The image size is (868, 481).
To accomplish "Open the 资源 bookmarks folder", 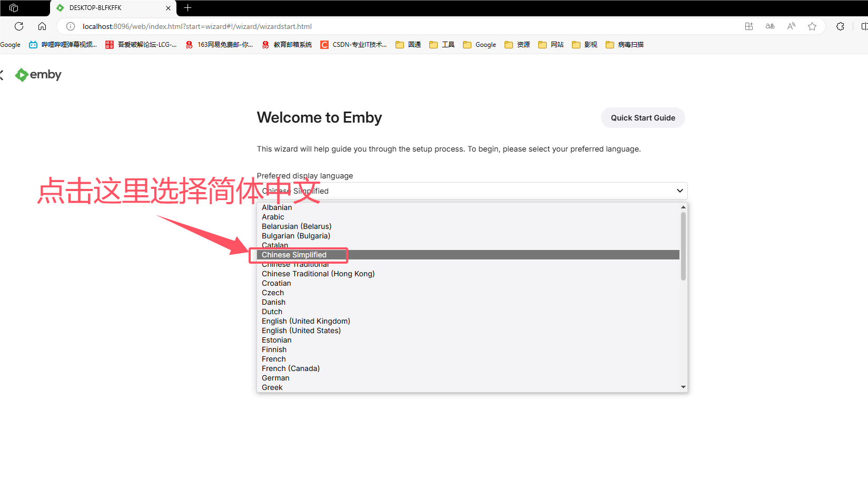I will point(517,45).
